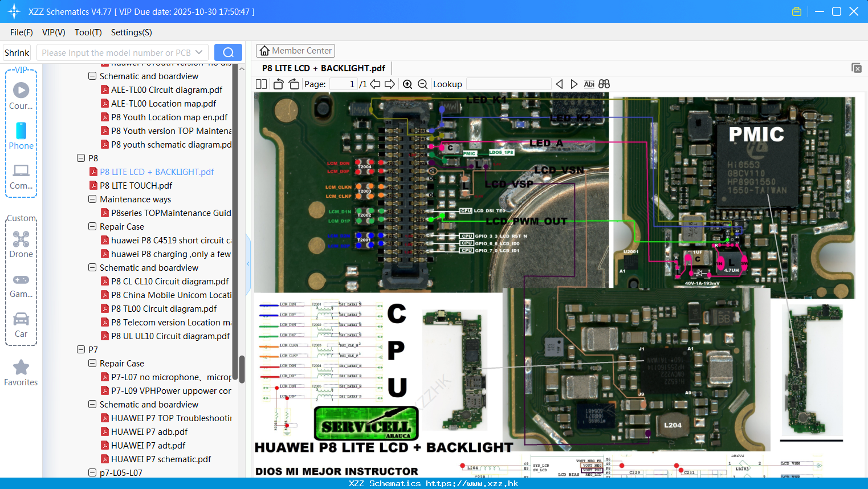Collapse P8 Maintenance ways folder

click(x=92, y=199)
